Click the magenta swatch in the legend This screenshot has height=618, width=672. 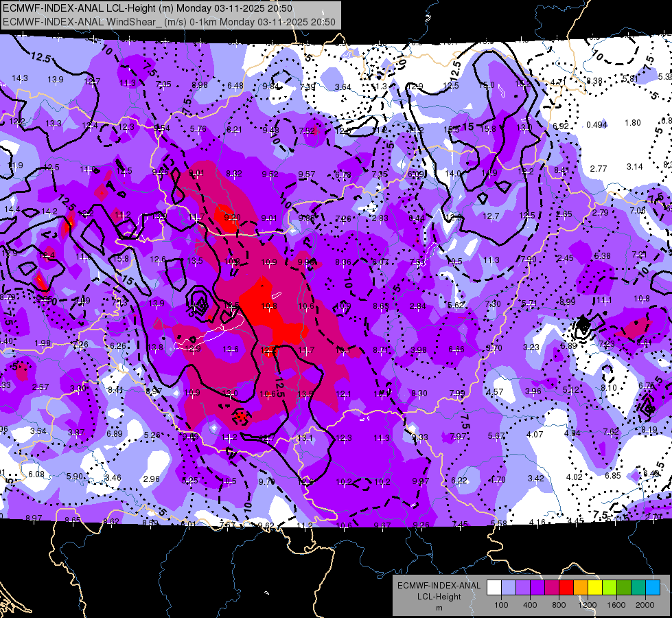tap(552, 588)
